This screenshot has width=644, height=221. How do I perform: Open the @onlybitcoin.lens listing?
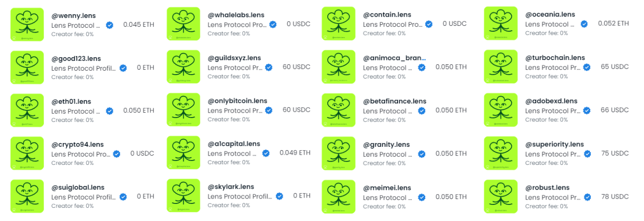(237, 101)
